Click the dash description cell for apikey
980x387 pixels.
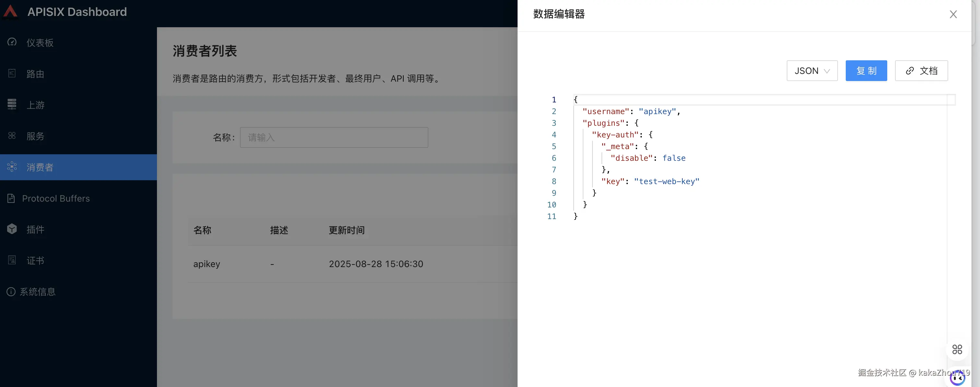click(x=272, y=264)
